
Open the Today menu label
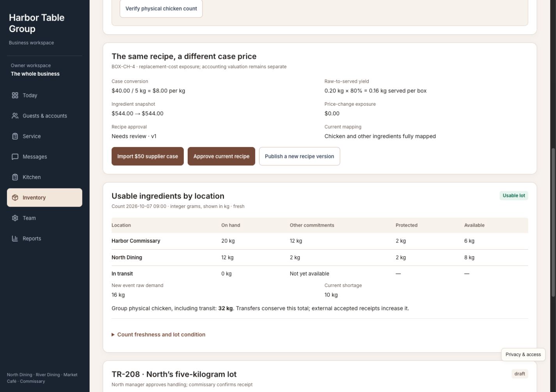point(30,95)
